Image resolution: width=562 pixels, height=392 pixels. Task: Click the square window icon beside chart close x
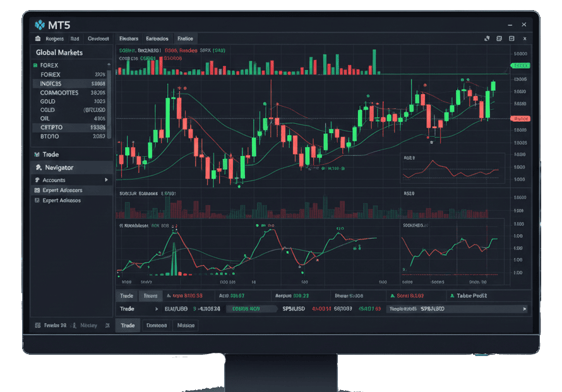512,39
